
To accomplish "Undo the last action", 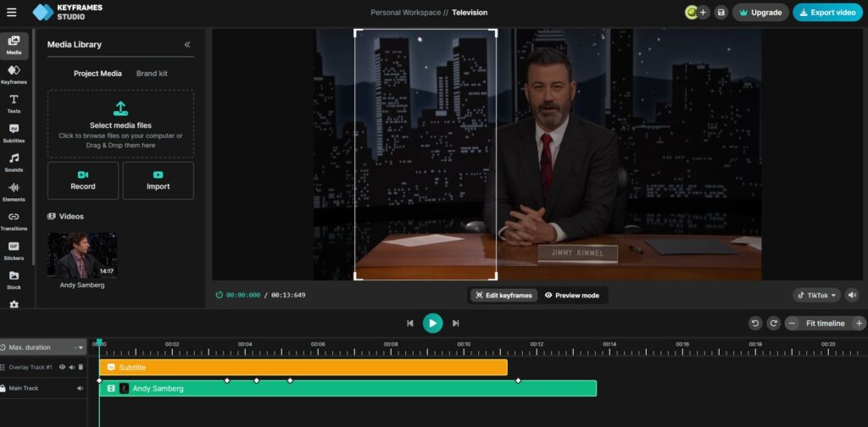I will tap(754, 323).
